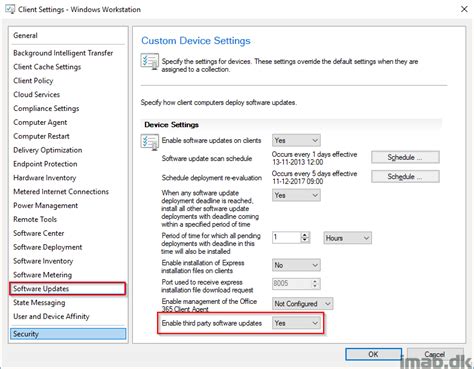Screen dimensions: 474x369
Task: Open Express installation files No dropdown
Action: pos(296,265)
